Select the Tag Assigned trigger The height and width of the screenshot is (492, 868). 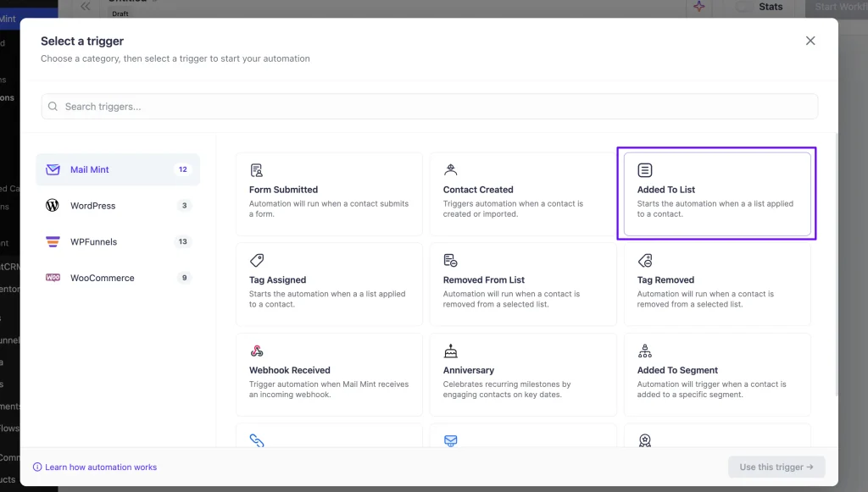click(329, 285)
